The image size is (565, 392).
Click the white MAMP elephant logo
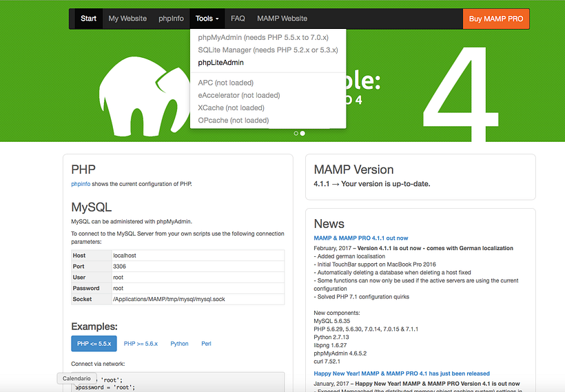click(144, 96)
